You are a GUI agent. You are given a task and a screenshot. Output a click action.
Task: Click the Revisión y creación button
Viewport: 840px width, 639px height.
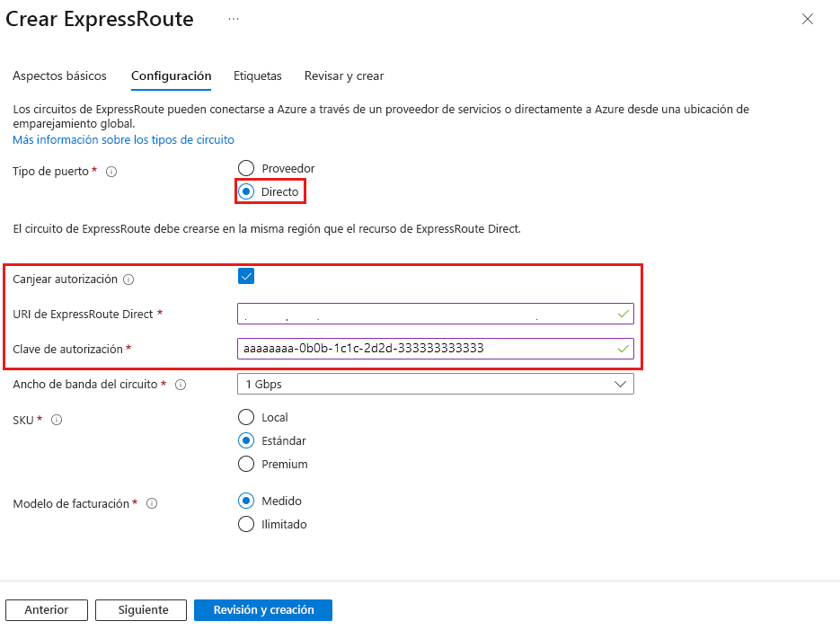263,610
